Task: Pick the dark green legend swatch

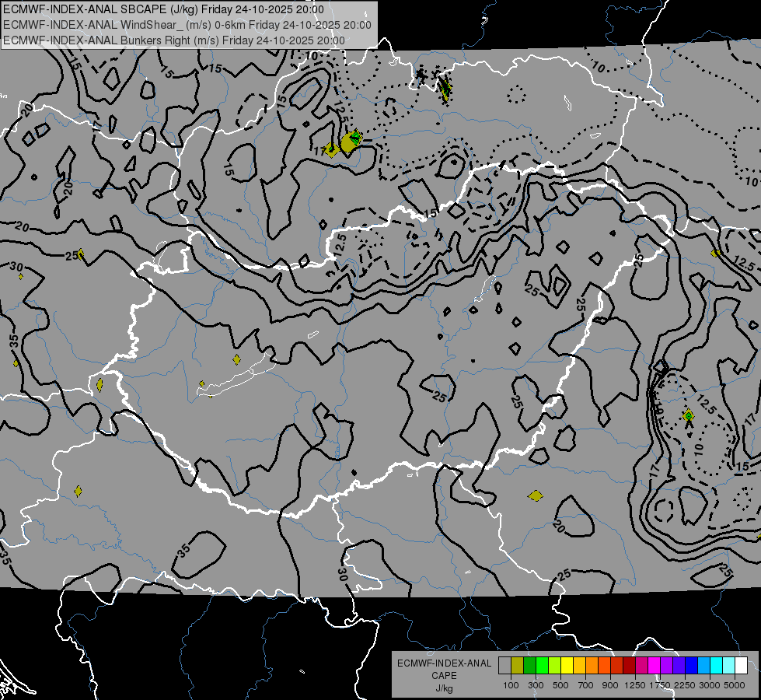Action: click(x=530, y=666)
